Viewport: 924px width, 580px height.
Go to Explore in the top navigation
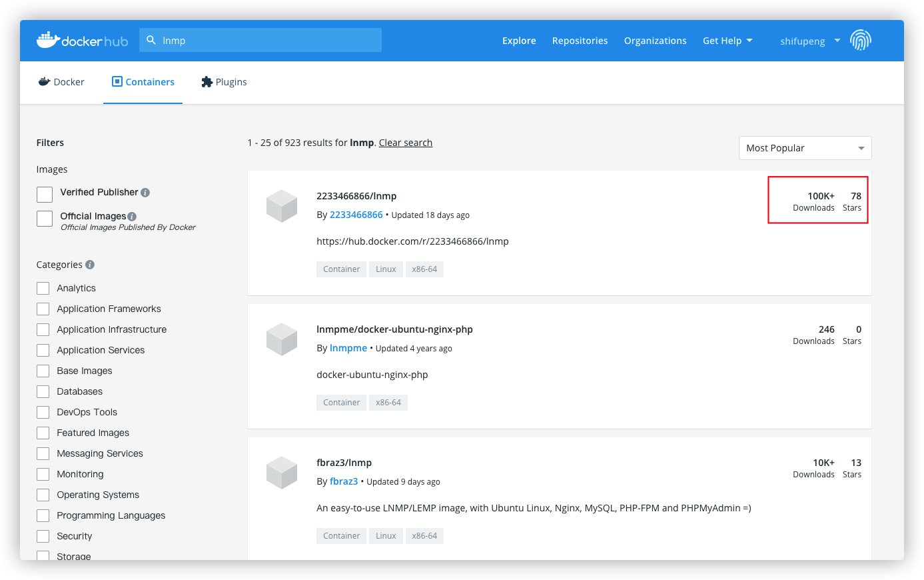[x=519, y=41]
